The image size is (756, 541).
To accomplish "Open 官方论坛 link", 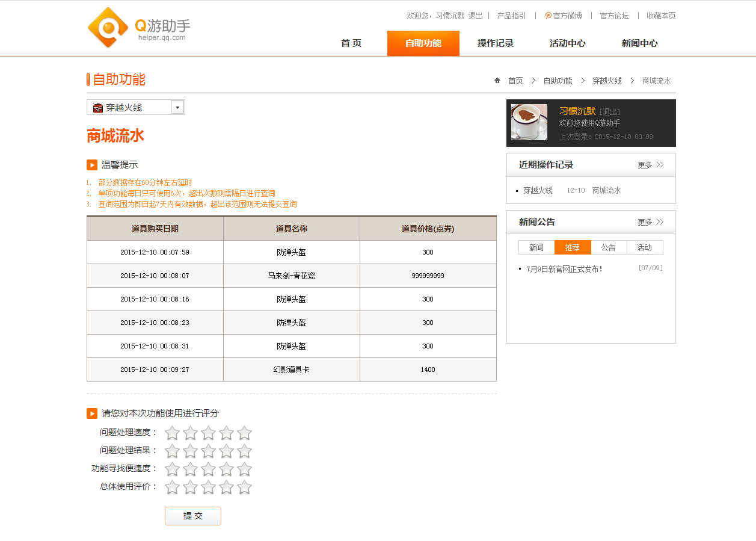I will pyautogui.click(x=615, y=16).
